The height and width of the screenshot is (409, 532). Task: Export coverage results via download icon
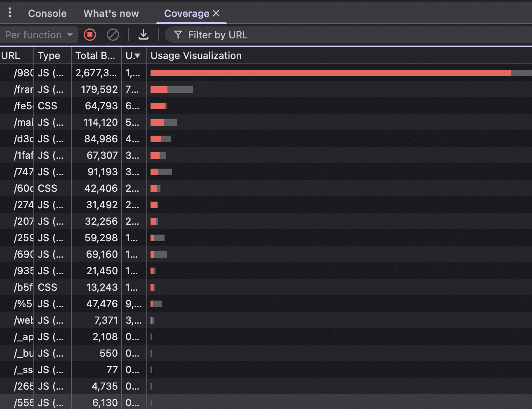tap(144, 35)
